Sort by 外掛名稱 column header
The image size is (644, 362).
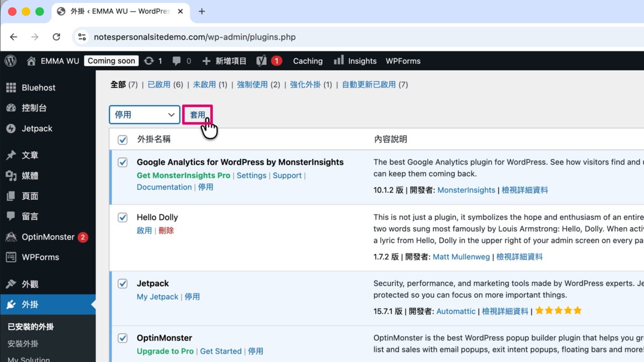(x=154, y=139)
